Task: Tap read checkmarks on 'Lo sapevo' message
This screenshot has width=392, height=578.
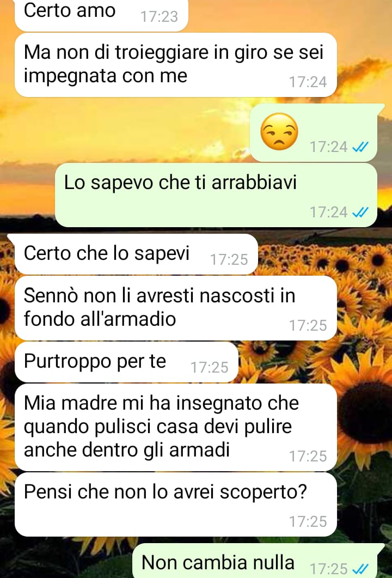Action: [x=360, y=212]
